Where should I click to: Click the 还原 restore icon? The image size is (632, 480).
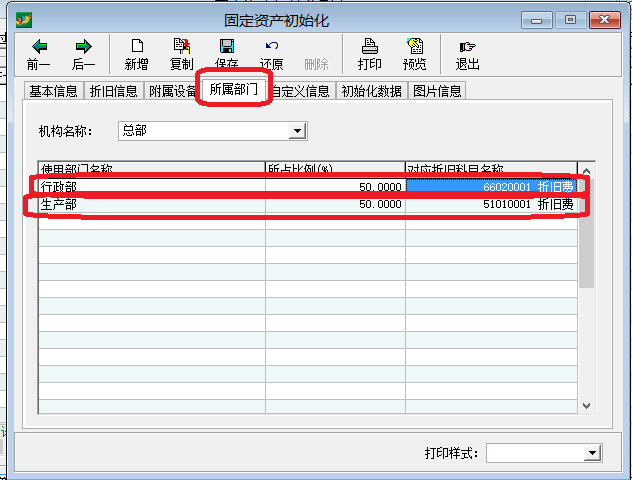[x=271, y=54]
